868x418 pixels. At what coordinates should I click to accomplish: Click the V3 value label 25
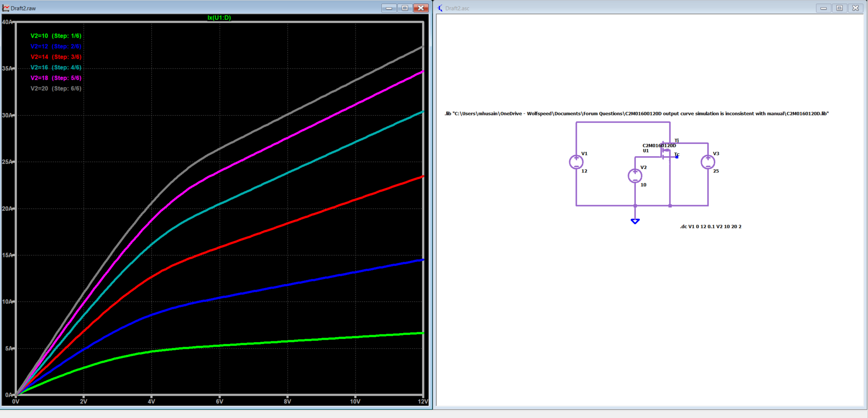[716, 171]
